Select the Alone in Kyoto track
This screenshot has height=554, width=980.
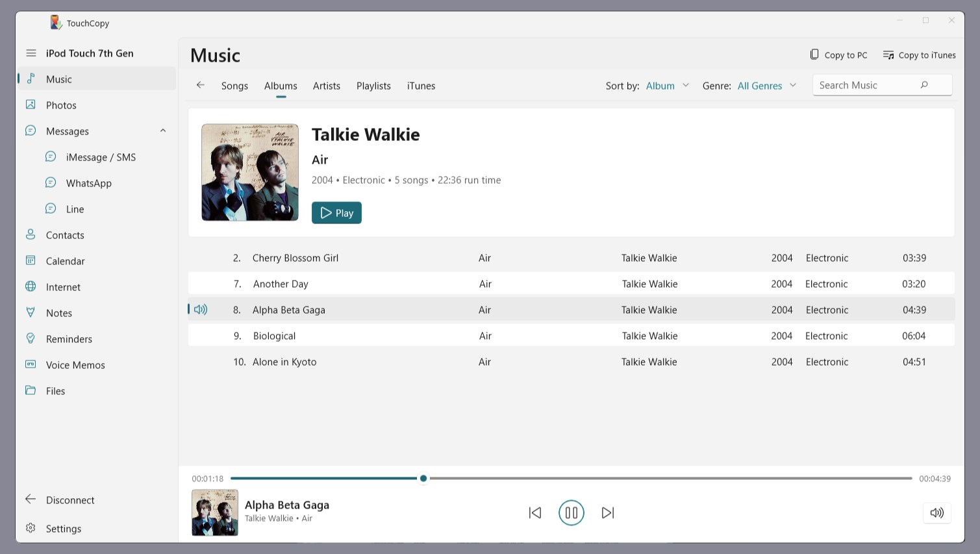[572, 362]
